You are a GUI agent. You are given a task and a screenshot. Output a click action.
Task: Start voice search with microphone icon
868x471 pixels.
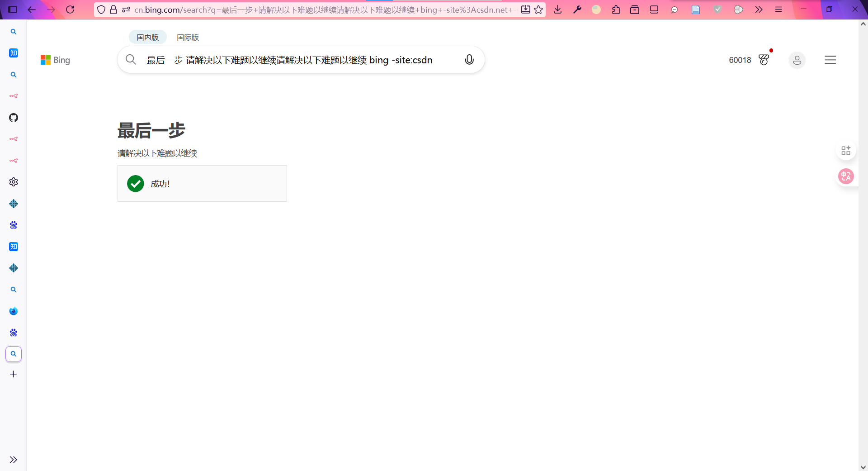click(469, 59)
